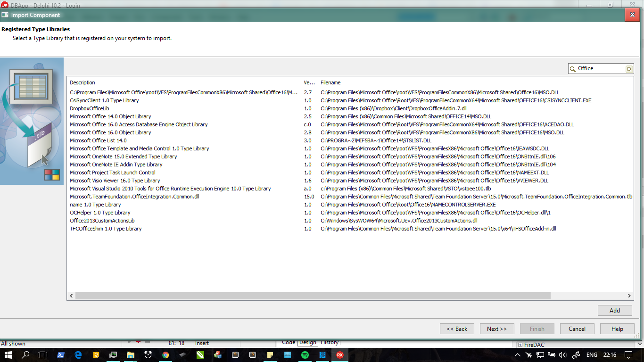Clear the Office search filter icon
This screenshot has height=362, width=644.
[x=629, y=69]
